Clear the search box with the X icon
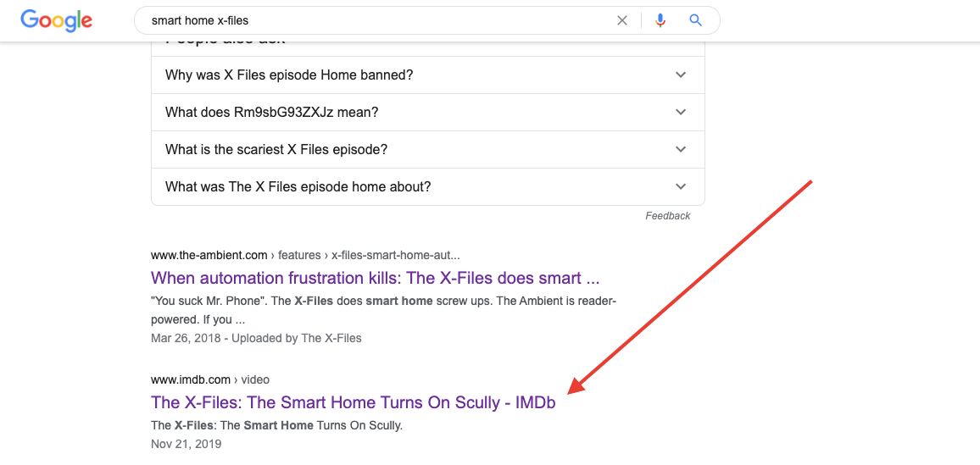Image resolution: width=980 pixels, height=465 pixels. (622, 20)
